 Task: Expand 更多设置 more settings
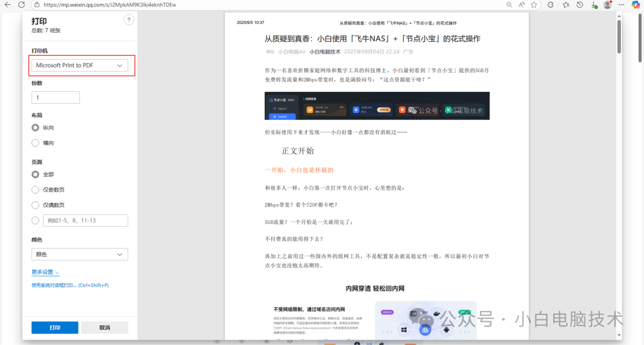click(x=45, y=272)
